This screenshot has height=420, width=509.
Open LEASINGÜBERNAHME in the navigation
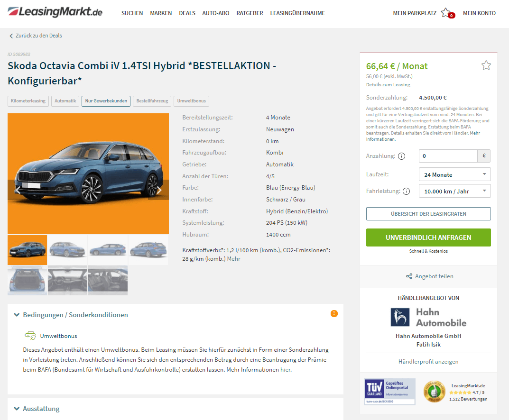click(x=297, y=13)
